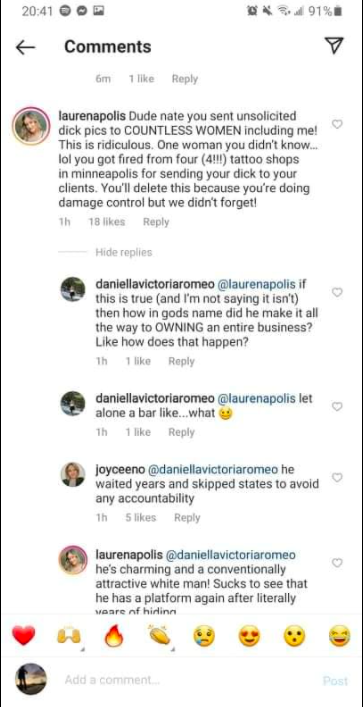
Task: Reply to laurenapolis's 18-likes comment
Action: pos(156,222)
